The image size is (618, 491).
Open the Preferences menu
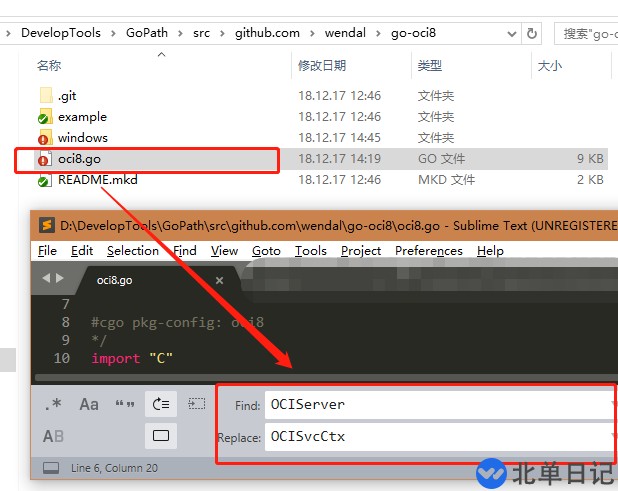click(429, 251)
